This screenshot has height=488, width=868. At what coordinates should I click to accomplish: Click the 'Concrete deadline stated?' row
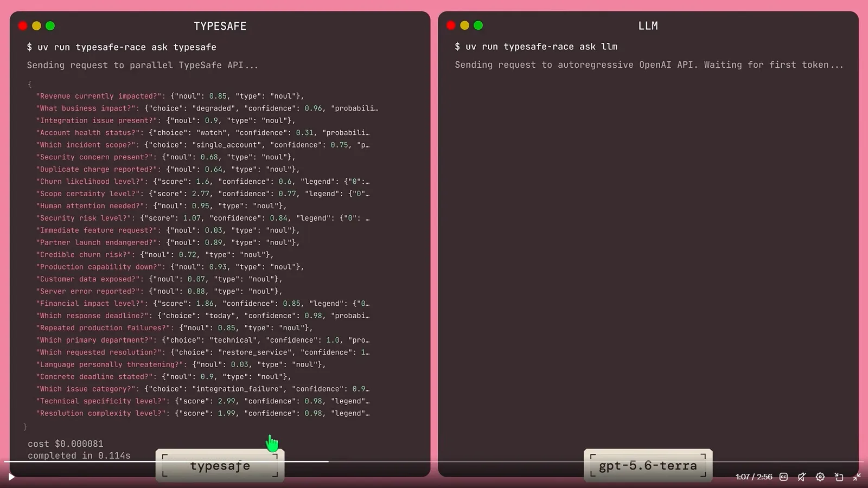coord(163,377)
